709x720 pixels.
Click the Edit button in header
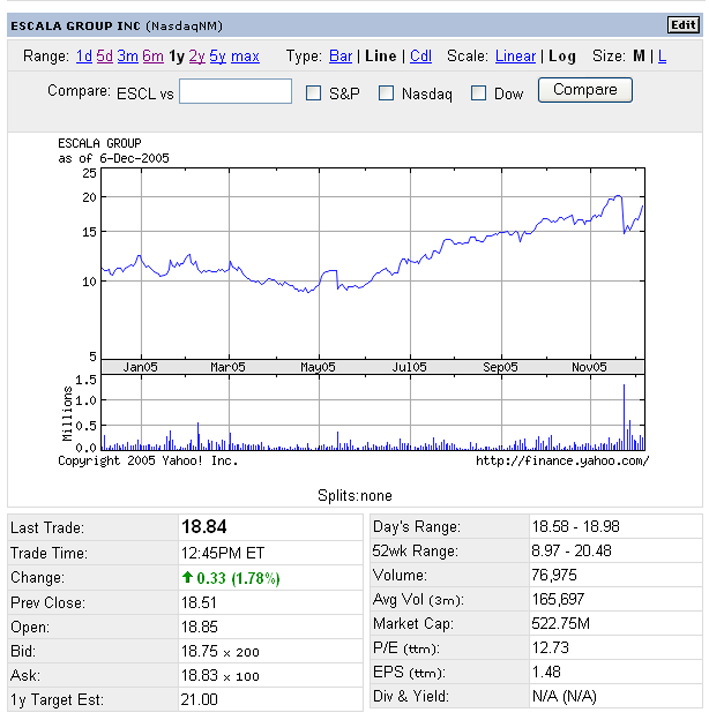pos(683,25)
